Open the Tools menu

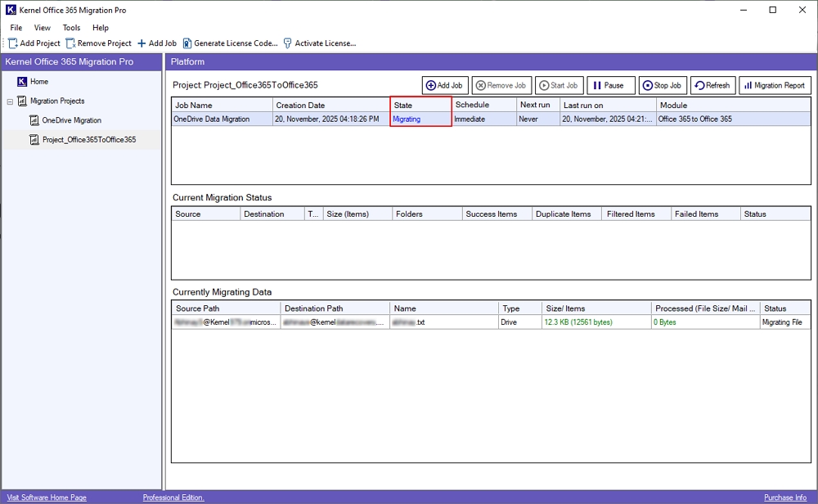(x=70, y=27)
